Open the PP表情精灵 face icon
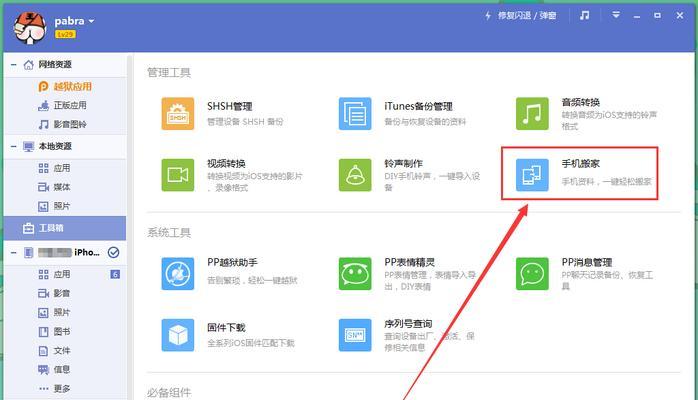Image resolution: width=698 pixels, height=400 pixels. tap(355, 274)
